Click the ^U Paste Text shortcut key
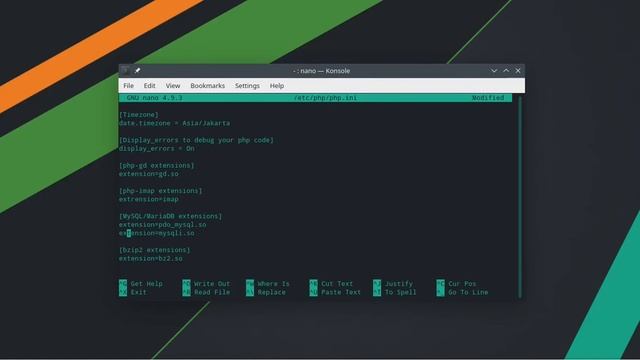 (313, 292)
